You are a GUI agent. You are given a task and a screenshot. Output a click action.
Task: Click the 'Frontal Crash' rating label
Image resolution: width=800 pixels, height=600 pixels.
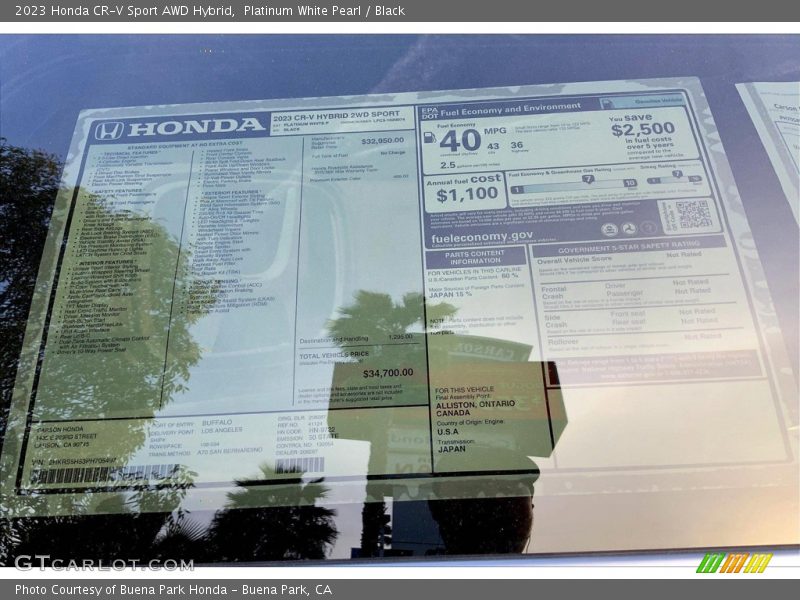(x=554, y=292)
